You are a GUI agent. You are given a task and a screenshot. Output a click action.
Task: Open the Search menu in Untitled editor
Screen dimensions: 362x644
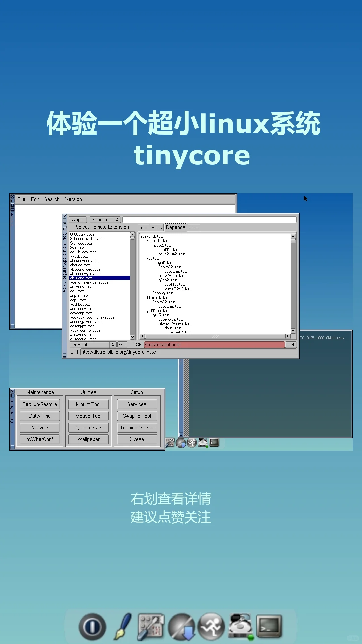coord(52,199)
